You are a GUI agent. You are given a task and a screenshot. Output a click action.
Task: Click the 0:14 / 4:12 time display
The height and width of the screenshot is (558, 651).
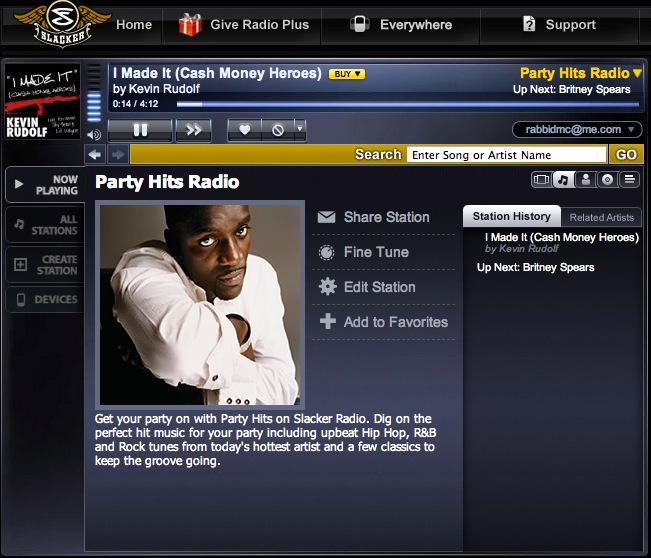click(x=135, y=104)
